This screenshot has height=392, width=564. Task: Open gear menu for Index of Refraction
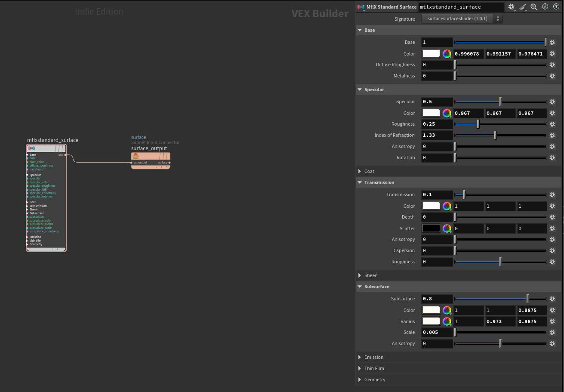(x=552, y=136)
